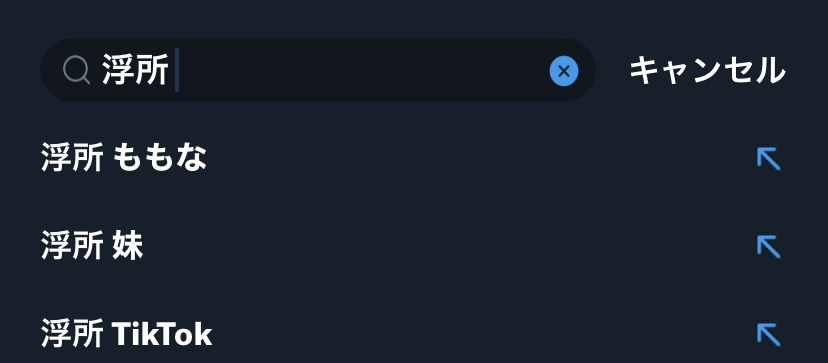
Task: Place cursor after 浮所 in the search bar
Action: click(176, 70)
